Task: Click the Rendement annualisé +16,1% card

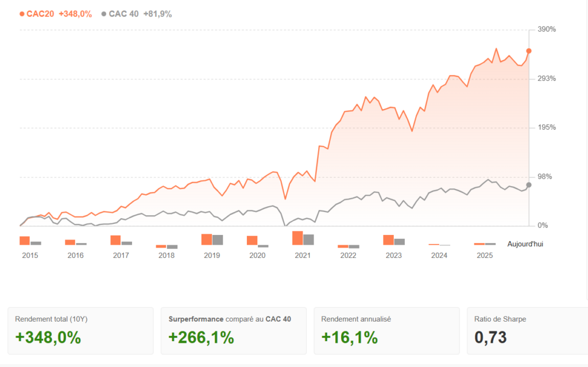Action: 386,331
